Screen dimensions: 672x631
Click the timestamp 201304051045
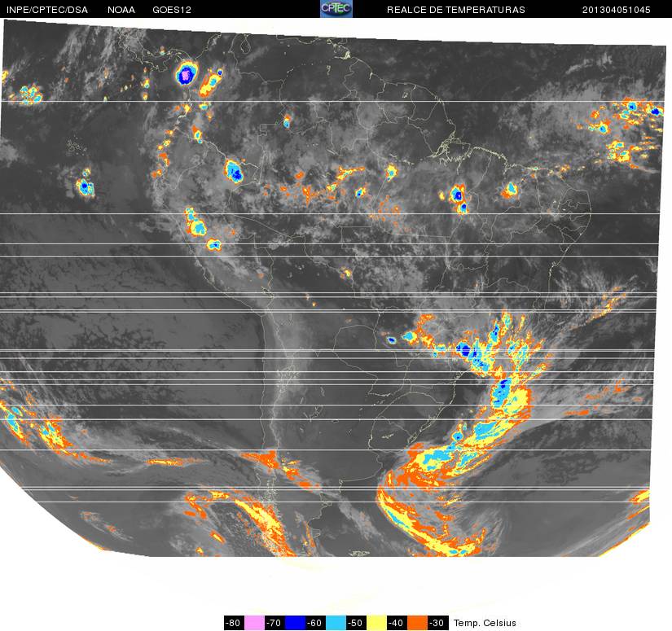[617, 10]
